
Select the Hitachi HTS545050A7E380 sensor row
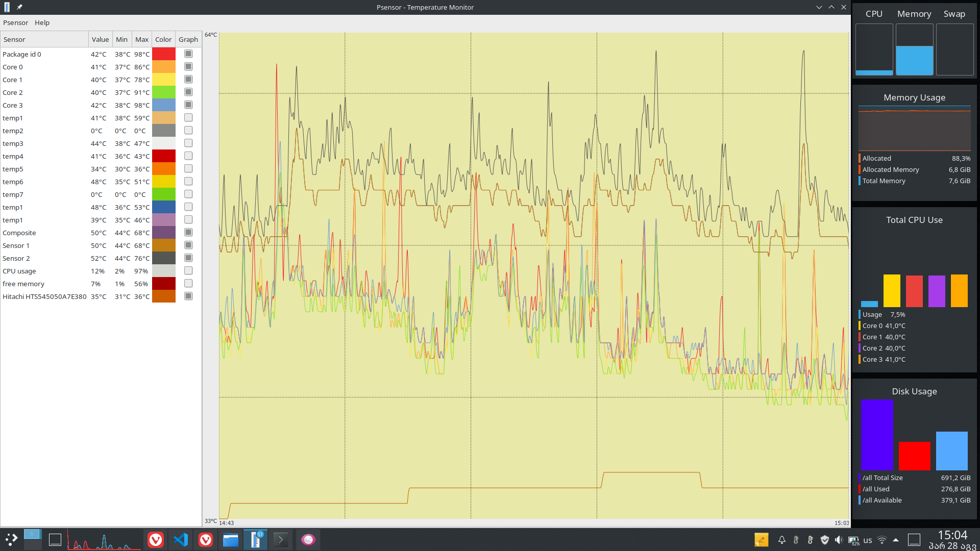click(44, 296)
